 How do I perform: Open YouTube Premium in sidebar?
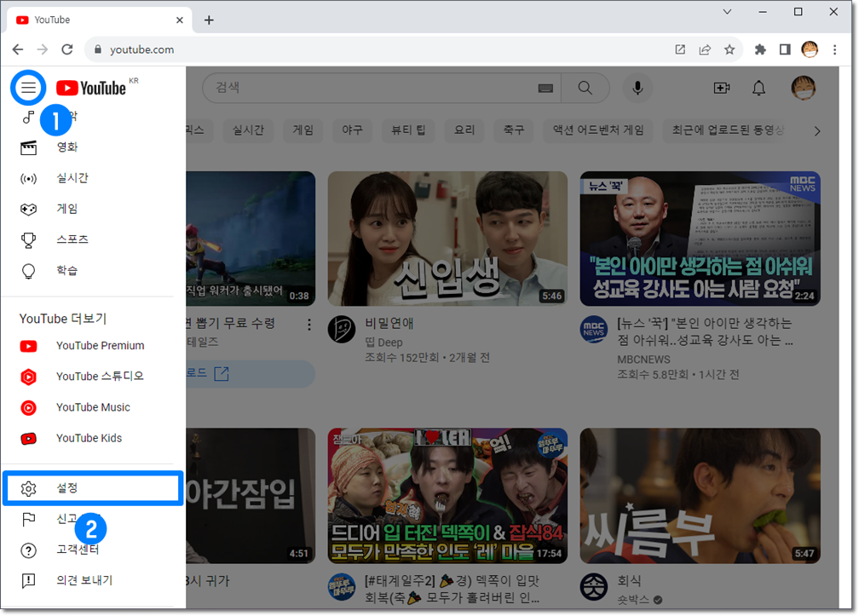pos(88,346)
